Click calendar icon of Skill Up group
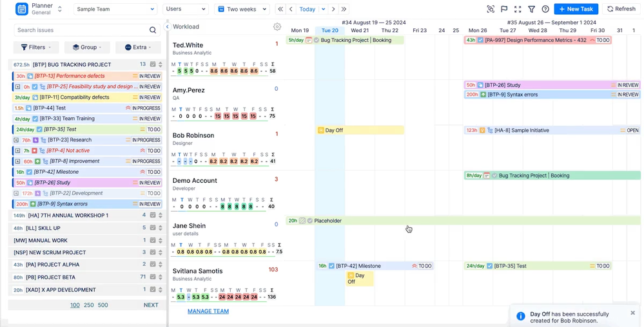Viewport: 644px width, 327px height. (x=153, y=228)
